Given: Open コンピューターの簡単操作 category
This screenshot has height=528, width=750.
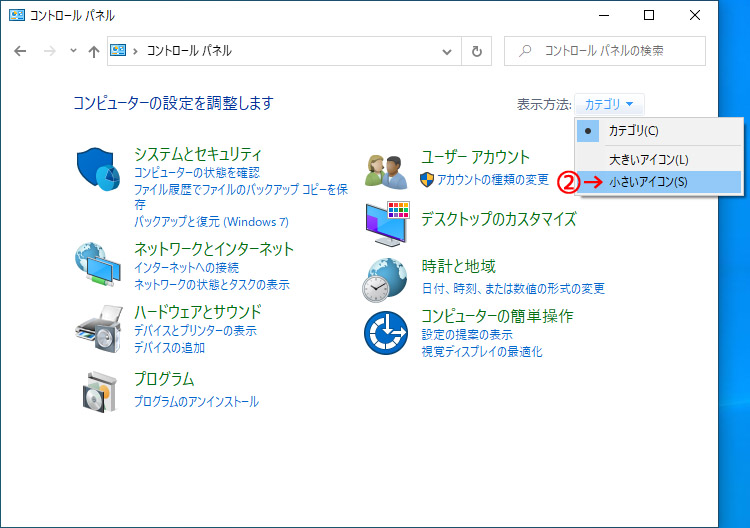Looking at the screenshot, I should (x=497, y=316).
